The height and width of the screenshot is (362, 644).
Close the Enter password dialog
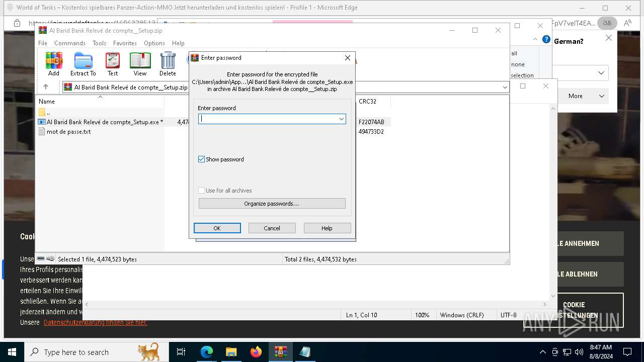tap(347, 58)
